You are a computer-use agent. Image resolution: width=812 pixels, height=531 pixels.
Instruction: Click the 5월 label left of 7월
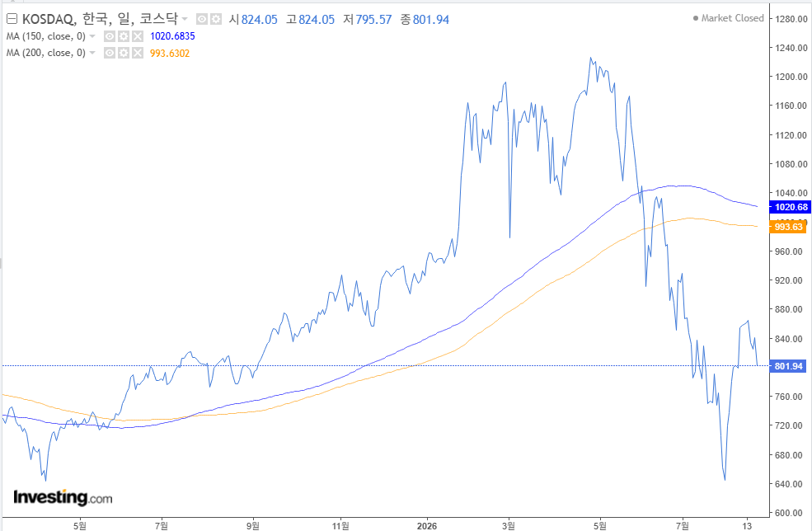coord(80,526)
